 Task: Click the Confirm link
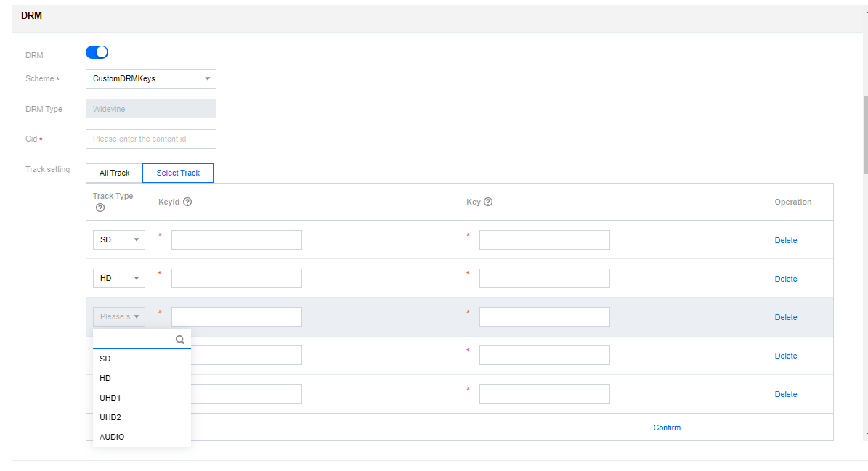pyautogui.click(x=667, y=427)
